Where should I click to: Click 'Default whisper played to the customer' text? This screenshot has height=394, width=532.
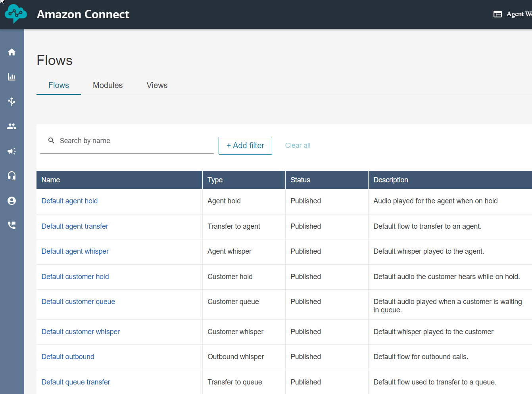(x=433, y=332)
